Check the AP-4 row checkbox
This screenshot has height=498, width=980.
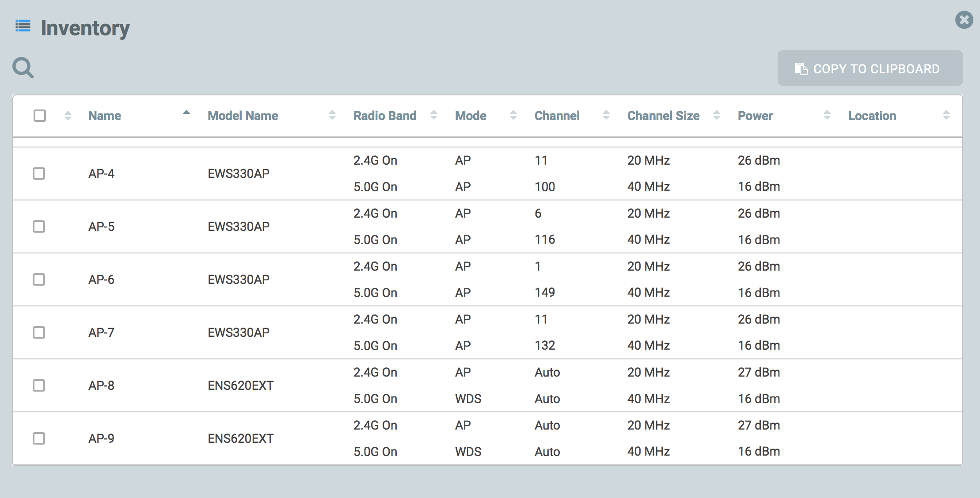tap(39, 174)
